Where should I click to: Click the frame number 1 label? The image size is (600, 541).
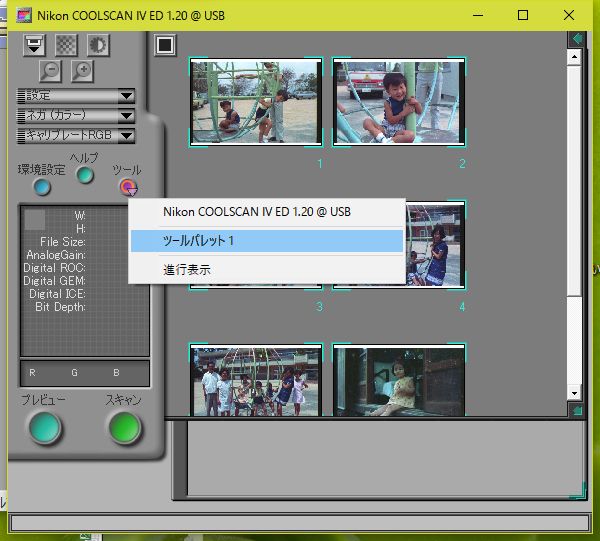[320, 164]
